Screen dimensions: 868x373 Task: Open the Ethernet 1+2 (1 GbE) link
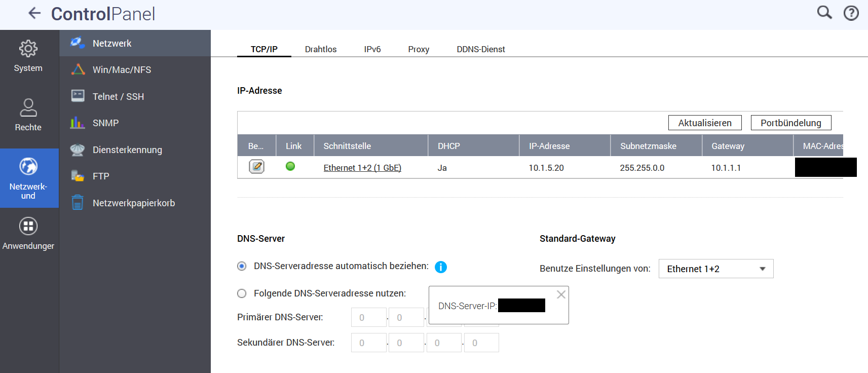click(x=362, y=168)
